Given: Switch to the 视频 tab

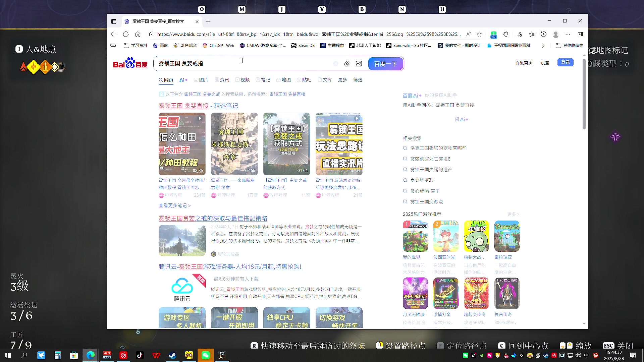Looking at the screenshot, I should [x=243, y=80].
